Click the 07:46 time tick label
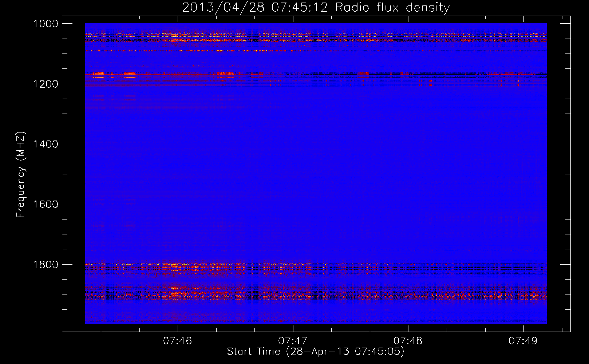589x364 pixels. (177, 341)
